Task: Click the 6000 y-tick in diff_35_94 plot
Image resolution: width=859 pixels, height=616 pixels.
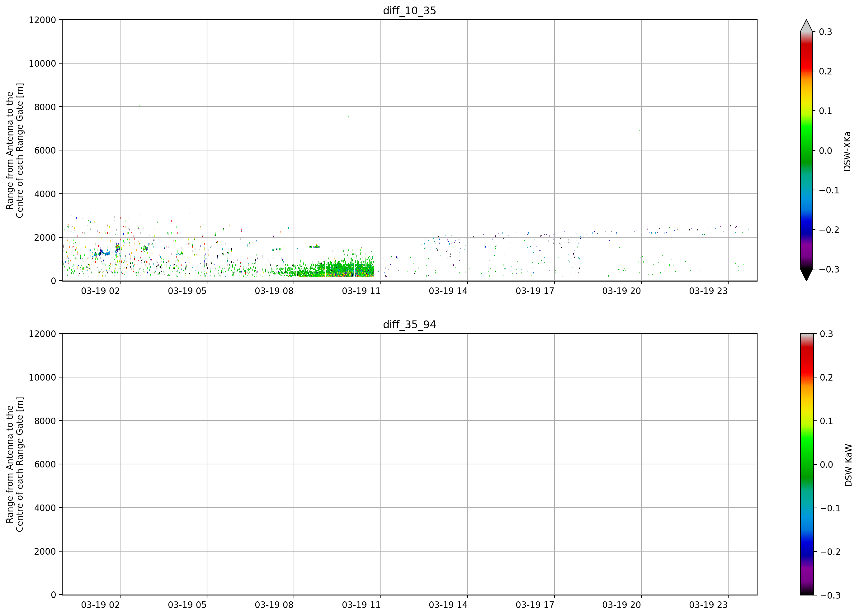Action: click(x=45, y=464)
